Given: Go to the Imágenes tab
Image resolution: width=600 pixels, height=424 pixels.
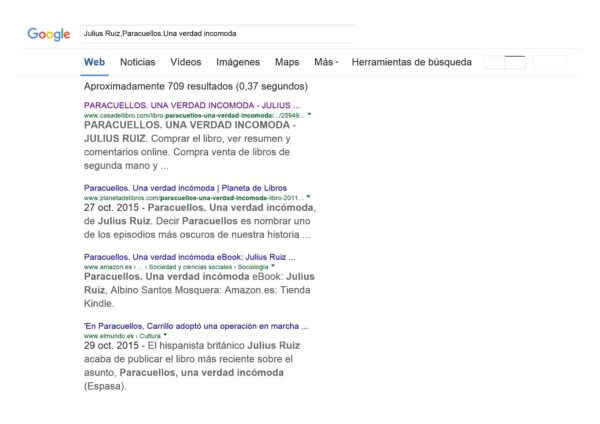Looking at the screenshot, I should 238,62.
